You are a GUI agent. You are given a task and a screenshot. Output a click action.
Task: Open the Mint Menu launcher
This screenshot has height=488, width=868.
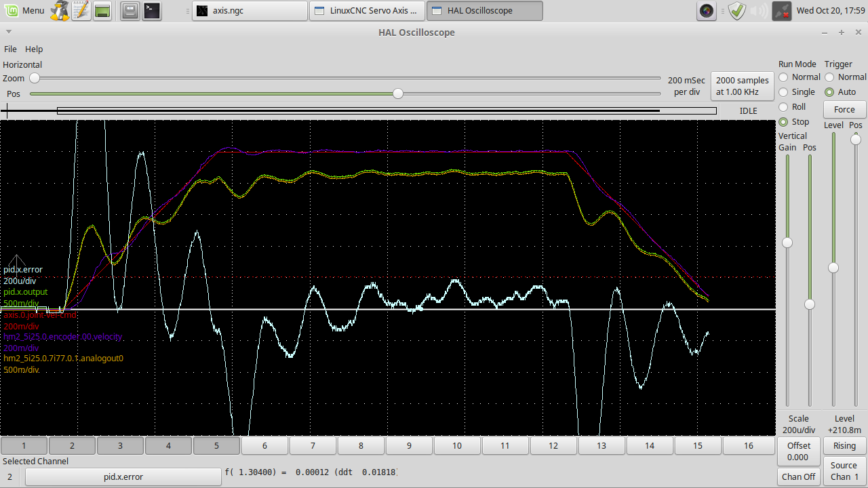pyautogui.click(x=24, y=11)
